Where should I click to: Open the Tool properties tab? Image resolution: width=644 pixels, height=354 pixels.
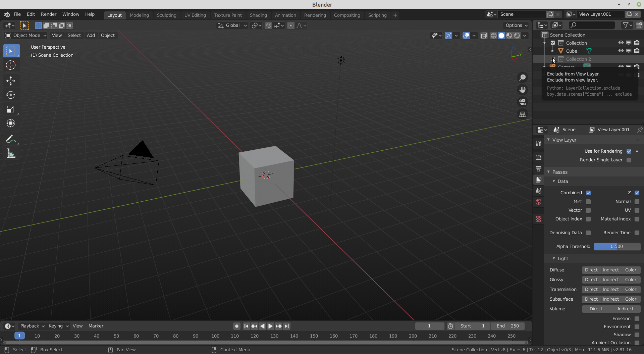point(538,143)
